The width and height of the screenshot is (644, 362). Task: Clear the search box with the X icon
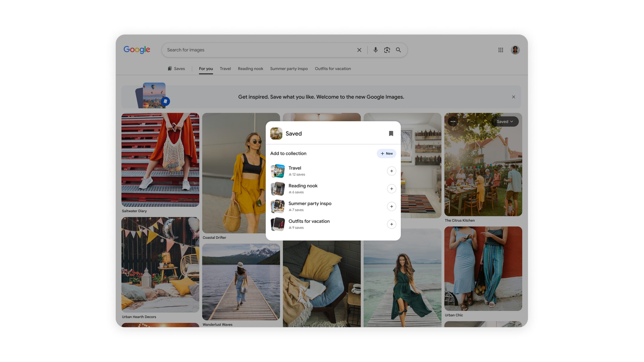[359, 50]
